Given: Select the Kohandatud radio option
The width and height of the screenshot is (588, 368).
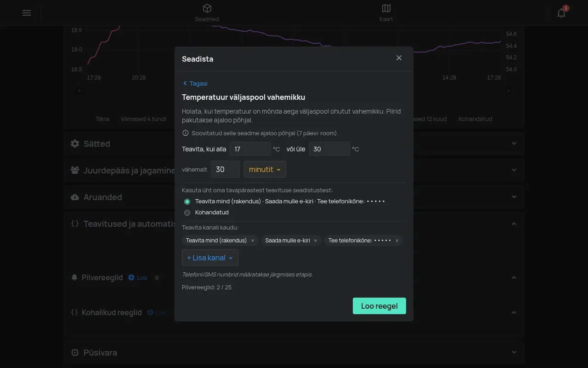Looking at the screenshot, I should pyautogui.click(x=187, y=213).
